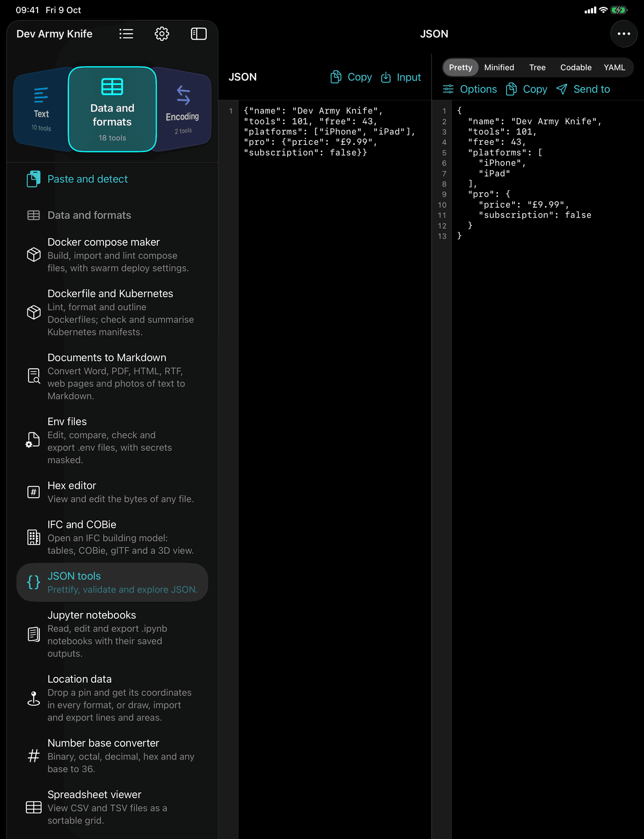Click the "price": "£9.99" output line
Viewport: 644px width, 839px height.
click(x=524, y=205)
